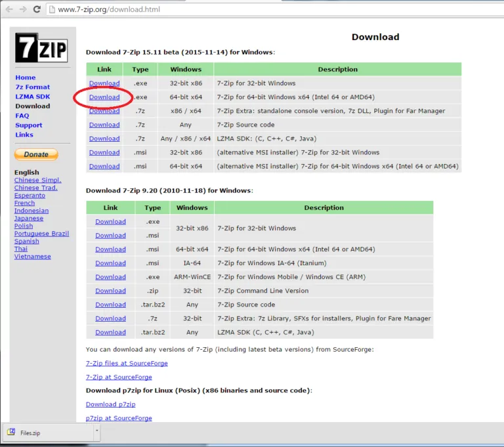Open the FAQ sidebar link
This screenshot has height=447, width=504.
pyautogui.click(x=22, y=116)
